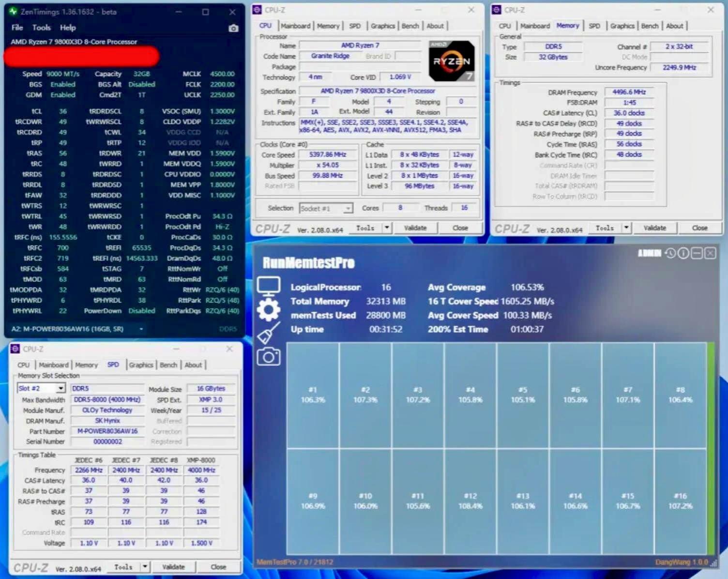Click the DRAM Frequency 4496.6 MHz field

[629, 92]
